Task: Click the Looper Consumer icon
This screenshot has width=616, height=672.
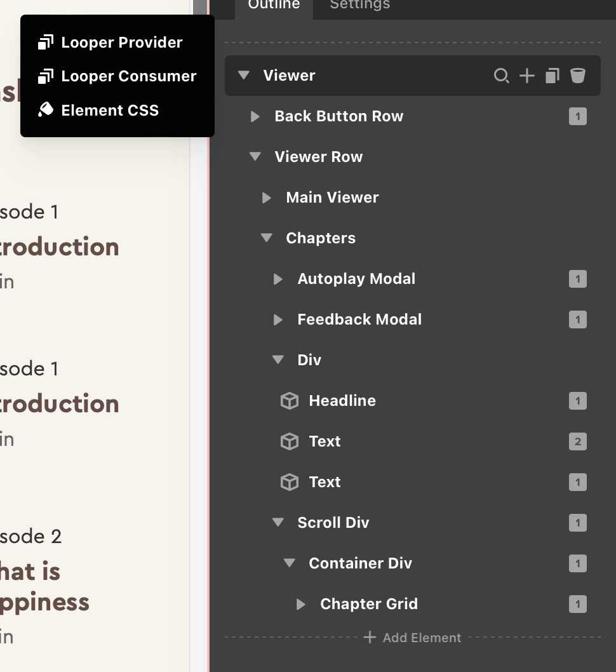Action: pyautogui.click(x=46, y=76)
